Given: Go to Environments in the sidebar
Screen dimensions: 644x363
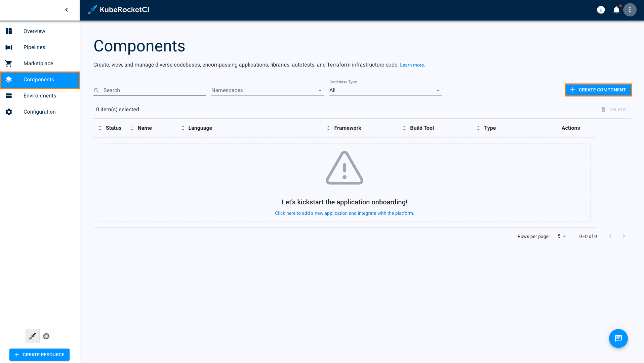Looking at the screenshot, I should coord(40,96).
